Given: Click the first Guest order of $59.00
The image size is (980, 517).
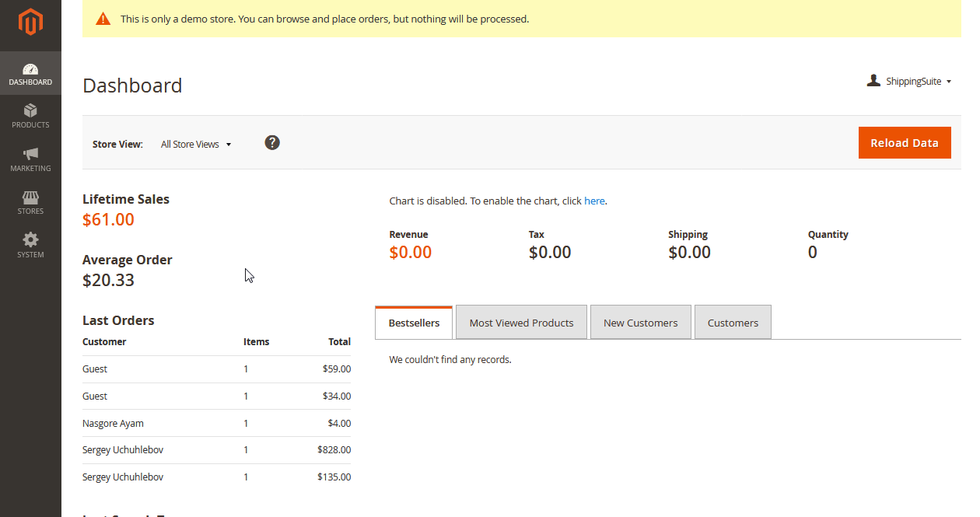Looking at the screenshot, I should (x=216, y=369).
